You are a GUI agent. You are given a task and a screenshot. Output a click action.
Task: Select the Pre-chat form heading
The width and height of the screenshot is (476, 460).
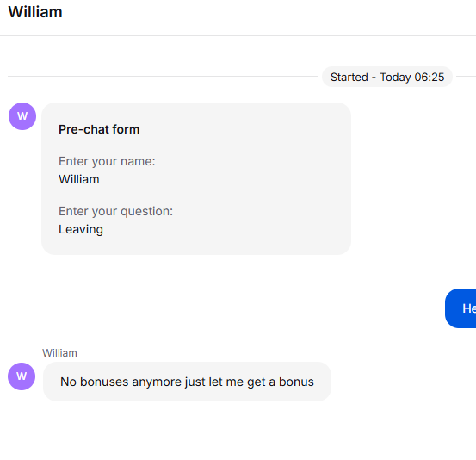click(99, 129)
